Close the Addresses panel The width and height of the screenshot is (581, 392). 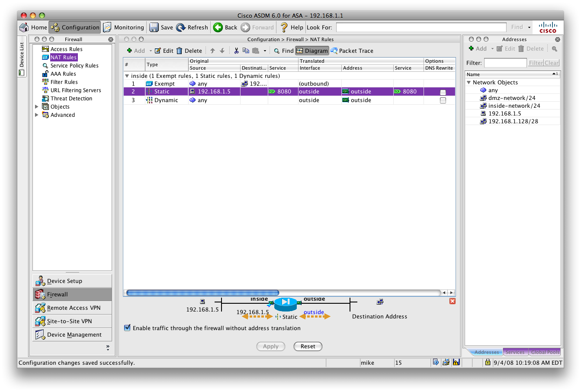558,39
